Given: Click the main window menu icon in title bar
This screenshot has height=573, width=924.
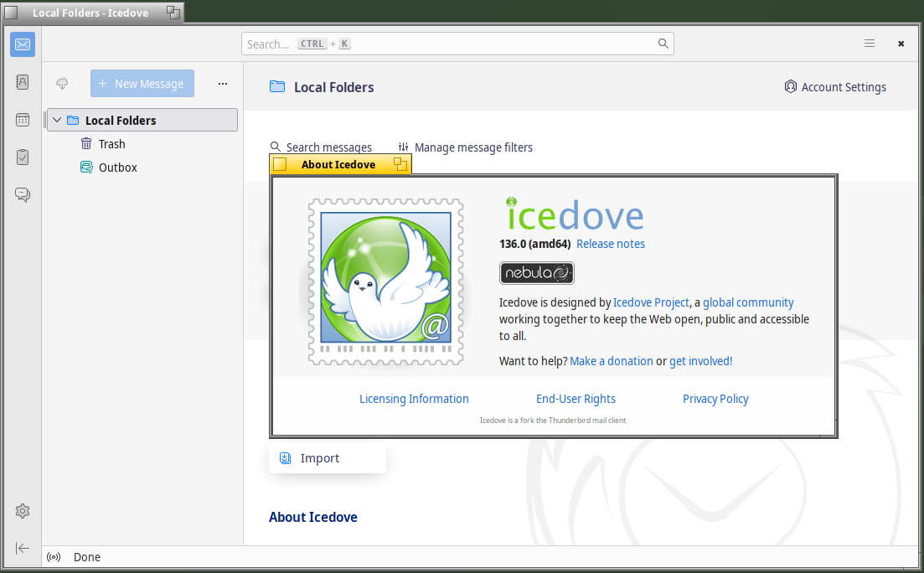Looking at the screenshot, I should point(11,13).
